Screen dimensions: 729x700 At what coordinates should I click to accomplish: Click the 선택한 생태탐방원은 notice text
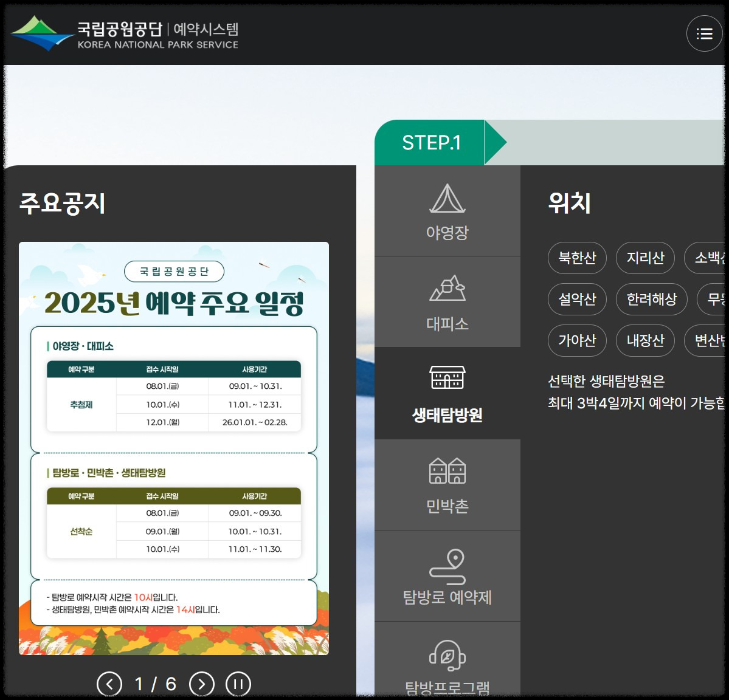[x=606, y=382]
